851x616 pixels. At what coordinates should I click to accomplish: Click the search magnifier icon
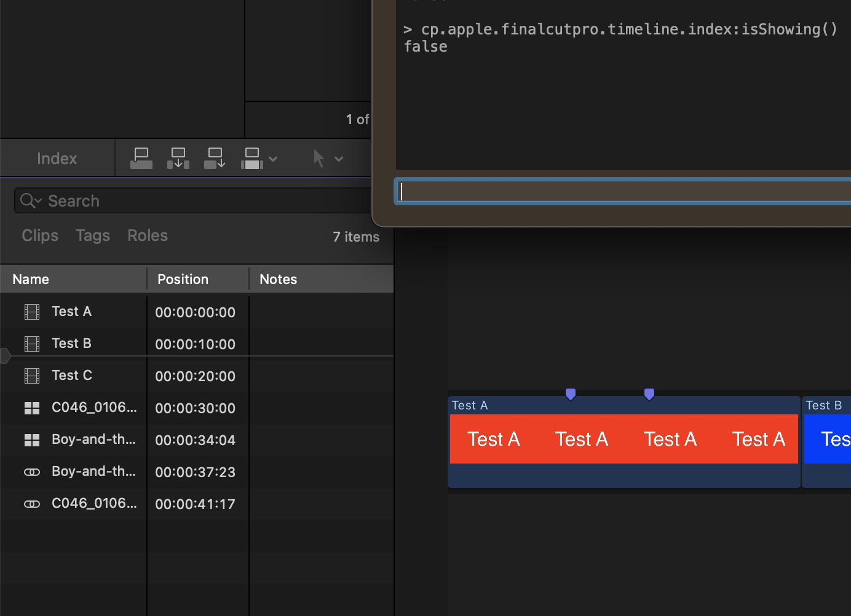pyautogui.click(x=26, y=200)
